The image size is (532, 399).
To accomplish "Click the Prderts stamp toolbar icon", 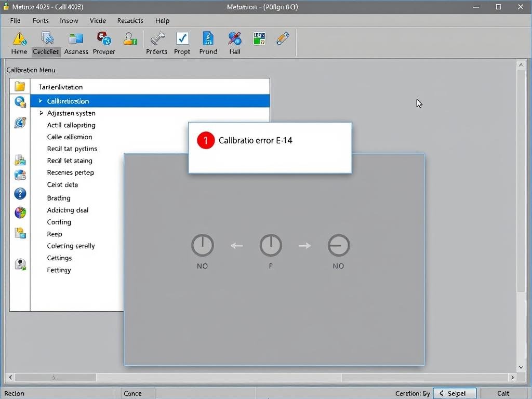I will point(156,39).
